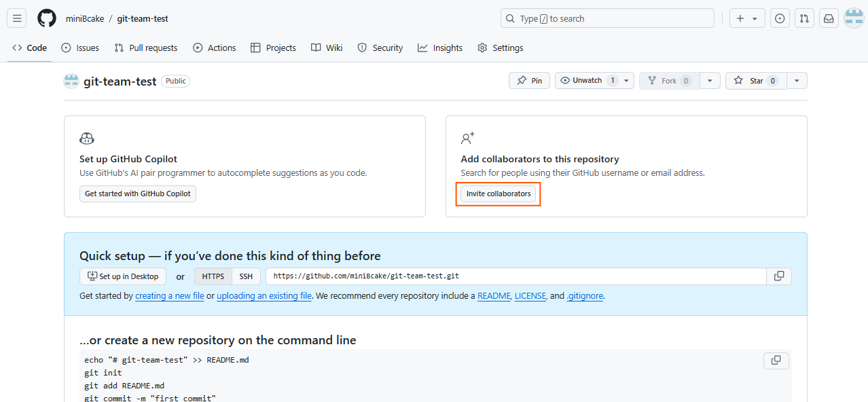Click 'Set up GitHub Copilot' heading
The height and width of the screenshot is (402, 868).
(128, 159)
